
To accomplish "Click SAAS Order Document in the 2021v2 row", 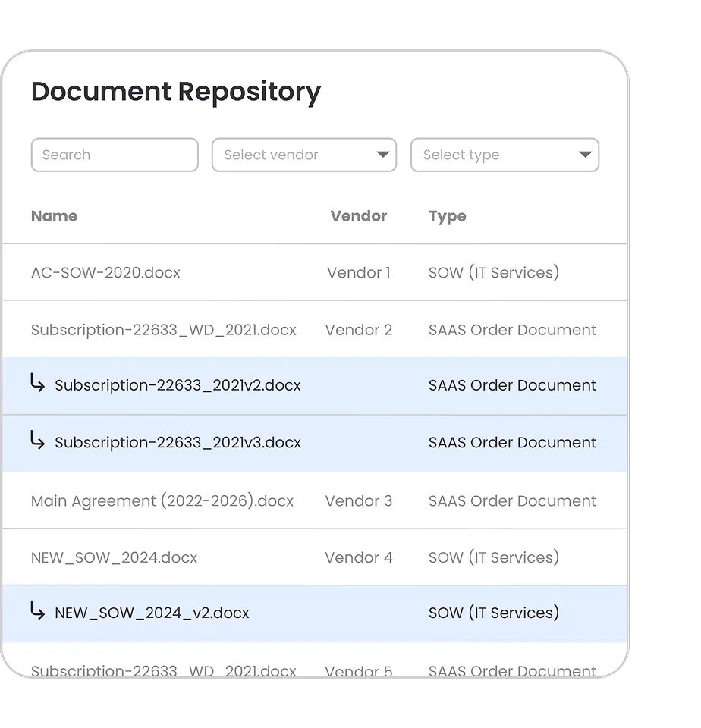I will click(x=512, y=385).
